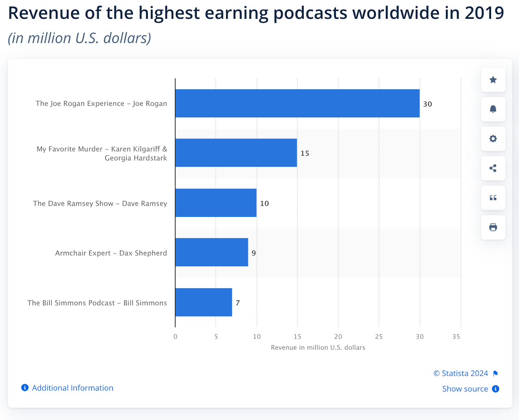Open the Additional Information section

pos(72,388)
